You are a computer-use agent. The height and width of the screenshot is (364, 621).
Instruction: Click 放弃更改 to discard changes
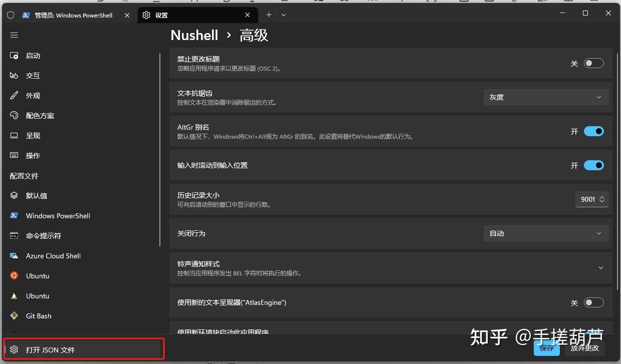584,348
